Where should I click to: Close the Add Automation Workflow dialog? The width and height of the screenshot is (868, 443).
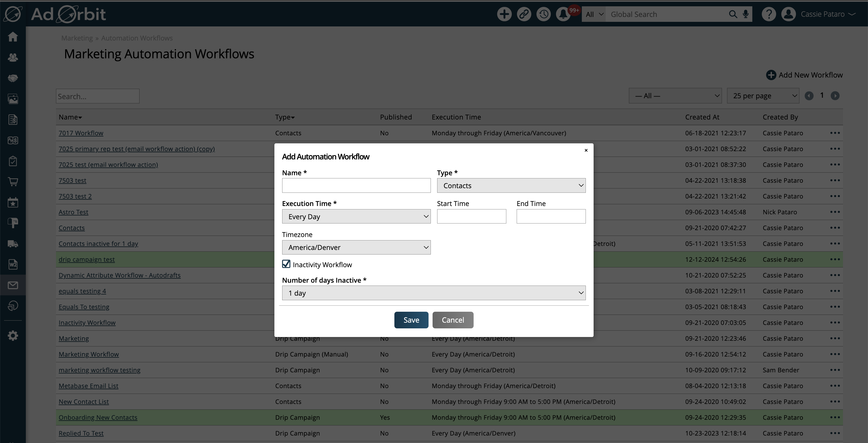586,150
